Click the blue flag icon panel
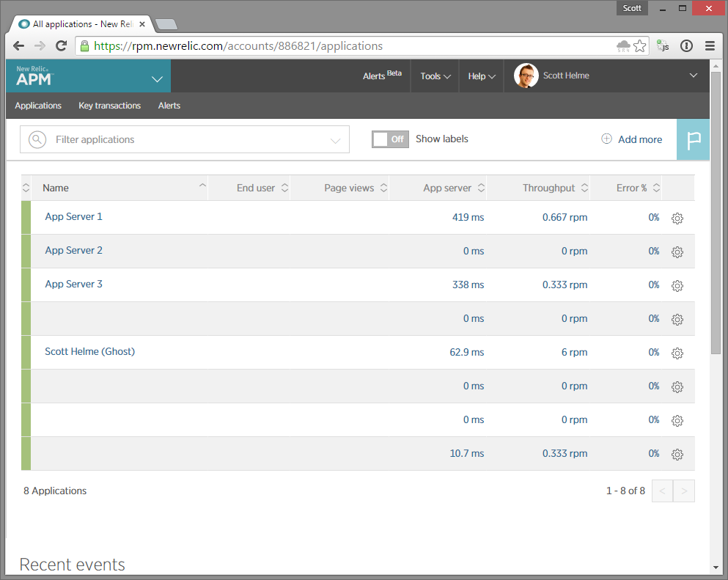Image resolution: width=728 pixels, height=580 pixels. click(692, 139)
